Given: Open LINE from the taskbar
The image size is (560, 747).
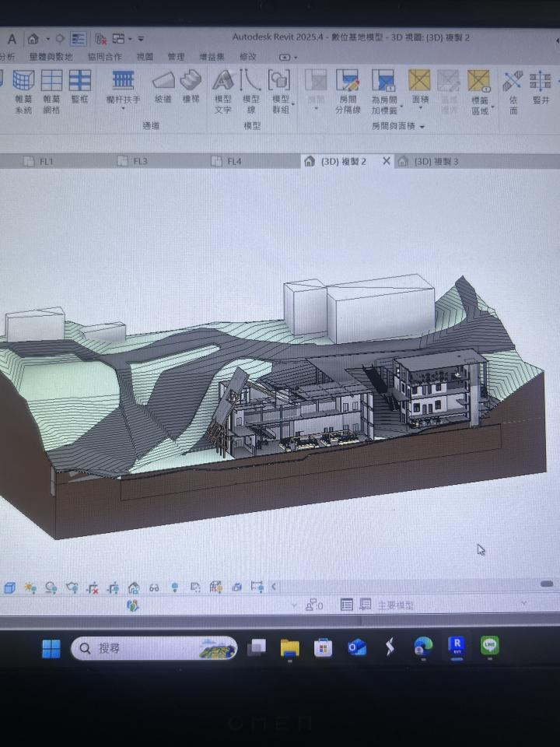Looking at the screenshot, I should [x=489, y=646].
